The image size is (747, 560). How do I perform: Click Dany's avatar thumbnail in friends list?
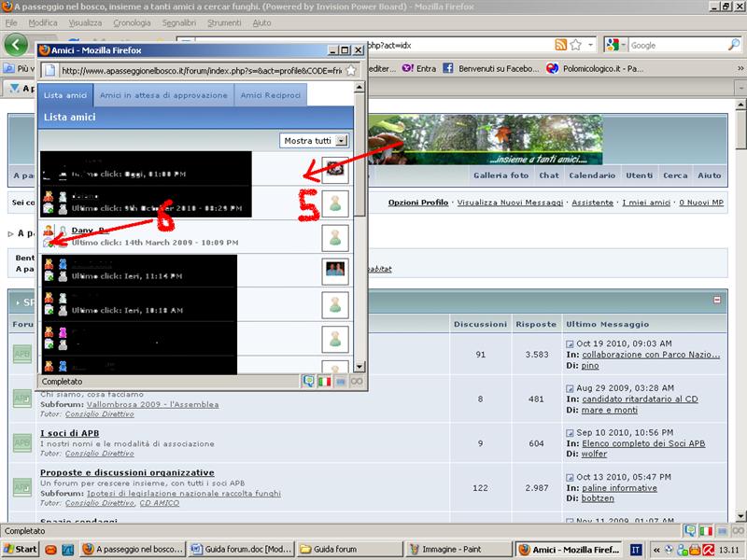point(335,237)
